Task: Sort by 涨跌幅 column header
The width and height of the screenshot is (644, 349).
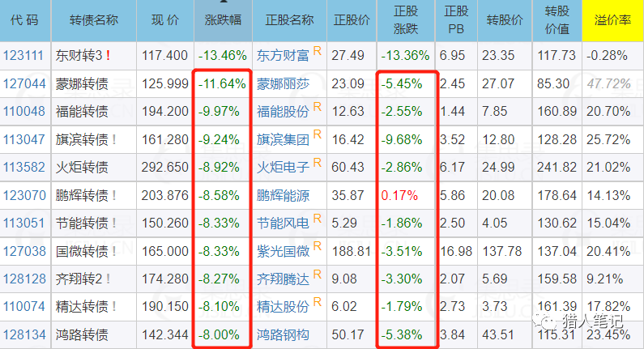Action: (223, 20)
